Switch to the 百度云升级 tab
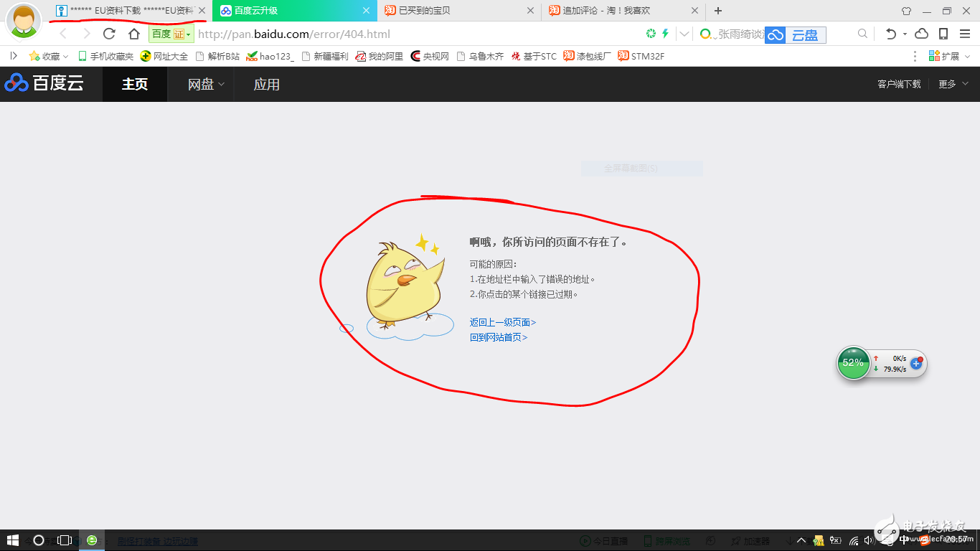980x551 pixels. click(295, 11)
